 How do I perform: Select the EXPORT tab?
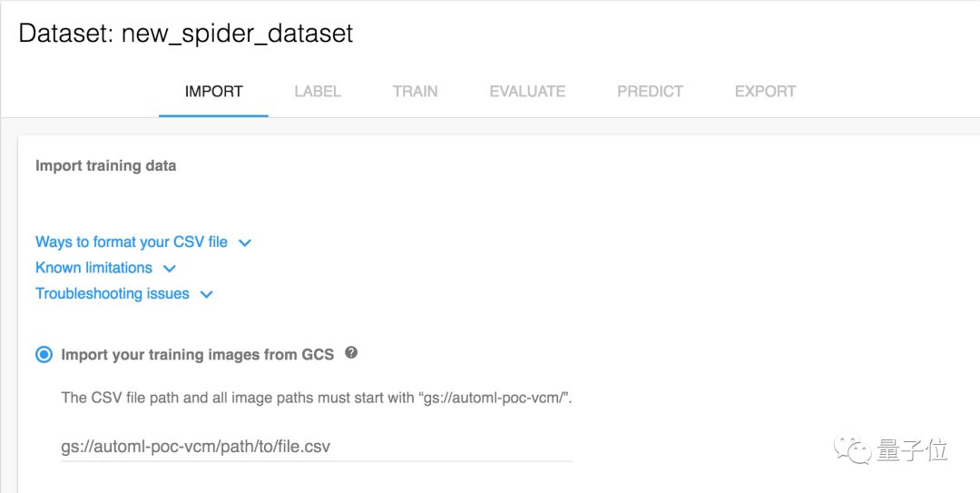coord(765,92)
